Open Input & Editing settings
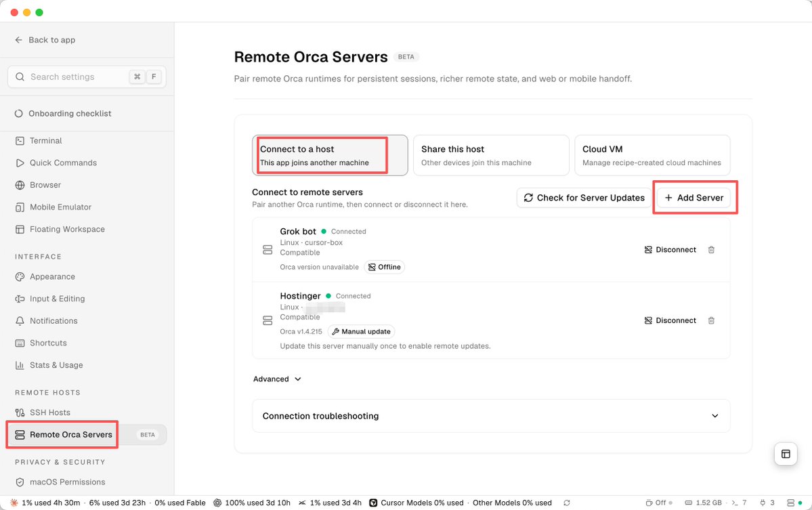Screen dimensions: 812x510 pyautogui.click(x=50, y=299)
